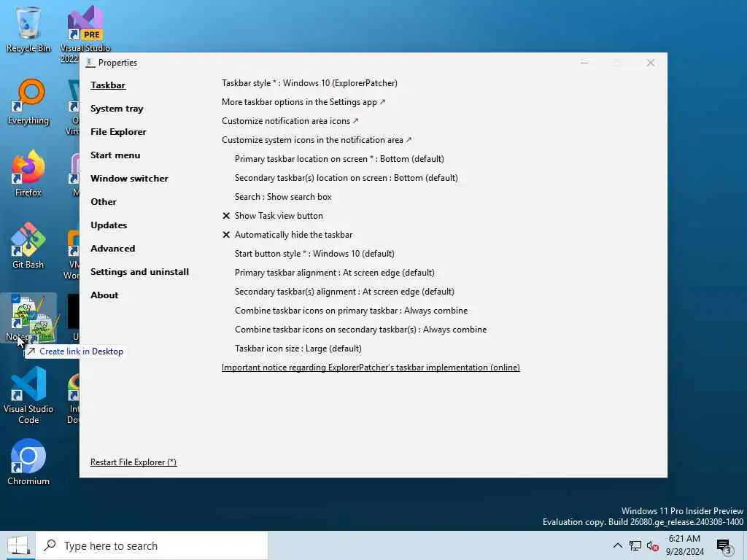Viewport: 747px width, 560px height.
Task: Change Secondary taskbar(s) location on screen setting
Action: (x=347, y=178)
